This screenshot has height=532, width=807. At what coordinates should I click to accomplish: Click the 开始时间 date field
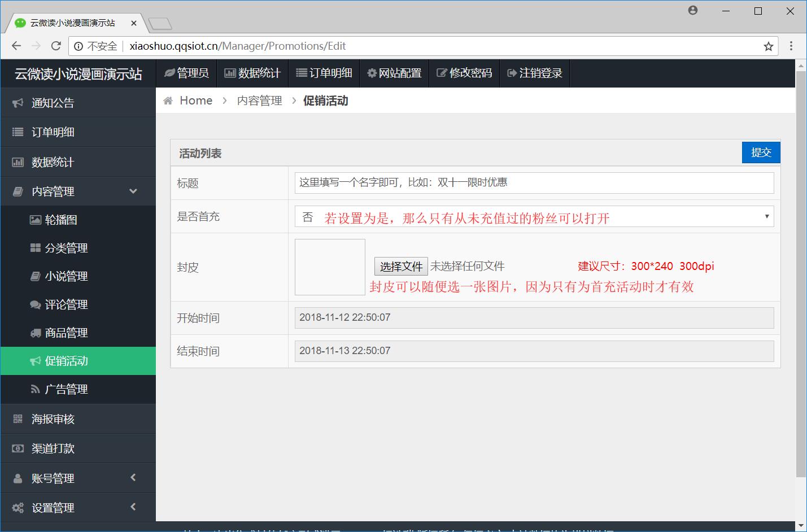(x=534, y=317)
